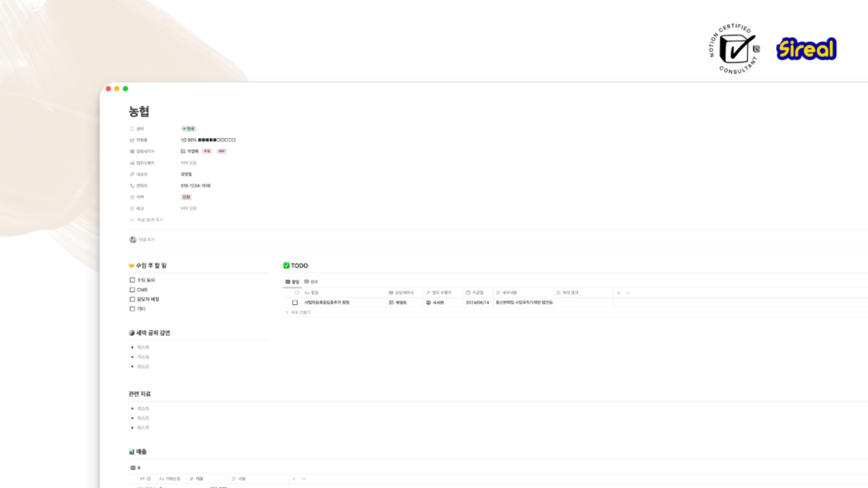868x488 pixels.
Task: Check the first checkbox under 수임 후 할 일
Action: click(x=132, y=280)
